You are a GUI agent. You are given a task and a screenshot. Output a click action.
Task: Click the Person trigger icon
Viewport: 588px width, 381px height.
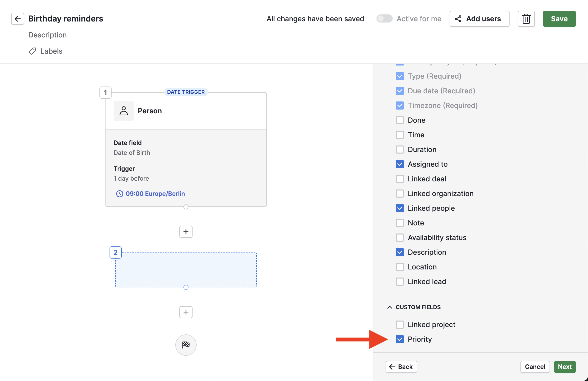(x=123, y=111)
